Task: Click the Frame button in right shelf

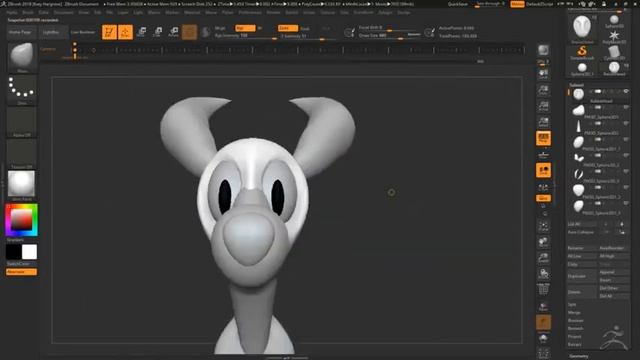Action: pos(543,226)
